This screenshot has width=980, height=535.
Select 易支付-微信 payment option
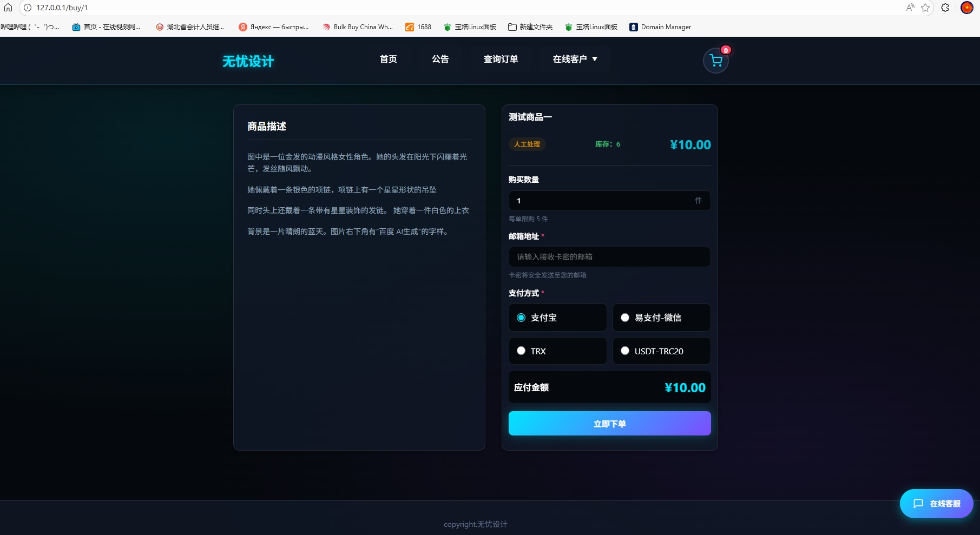click(x=661, y=318)
